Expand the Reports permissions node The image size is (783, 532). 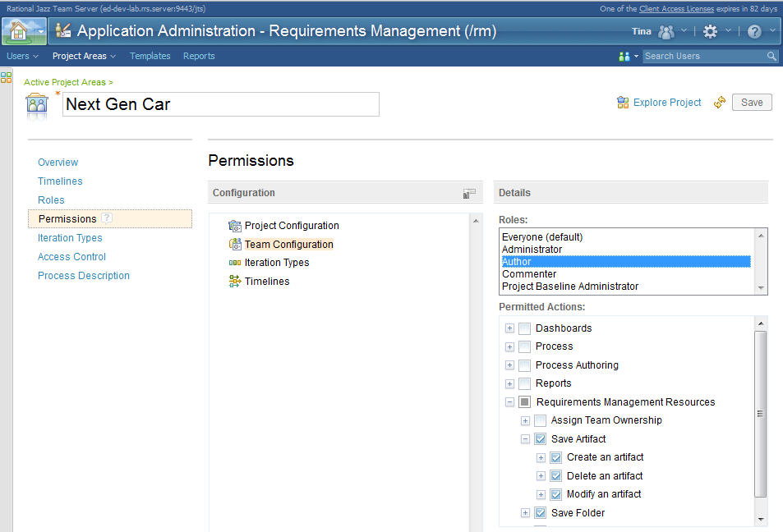[509, 383]
